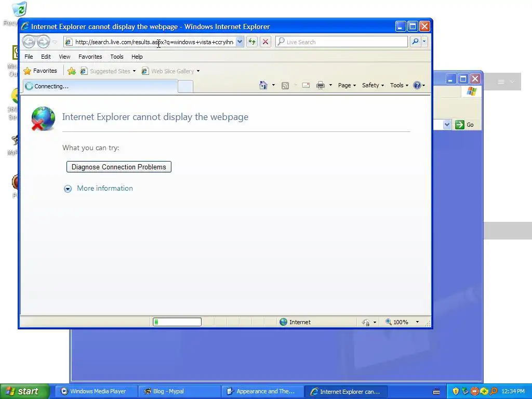The width and height of the screenshot is (532, 399).
Task: Click the orange circular tray icon
Action: tap(475, 391)
